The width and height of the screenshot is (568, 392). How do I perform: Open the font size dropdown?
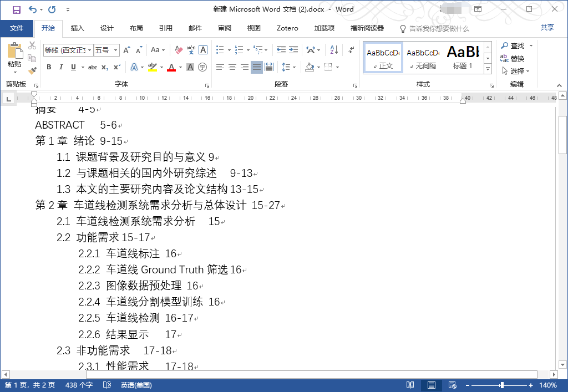click(115, 50)
